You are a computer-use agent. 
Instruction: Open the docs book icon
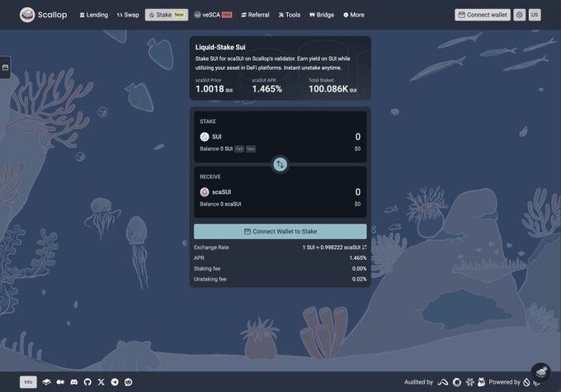(x=46, y=382)
